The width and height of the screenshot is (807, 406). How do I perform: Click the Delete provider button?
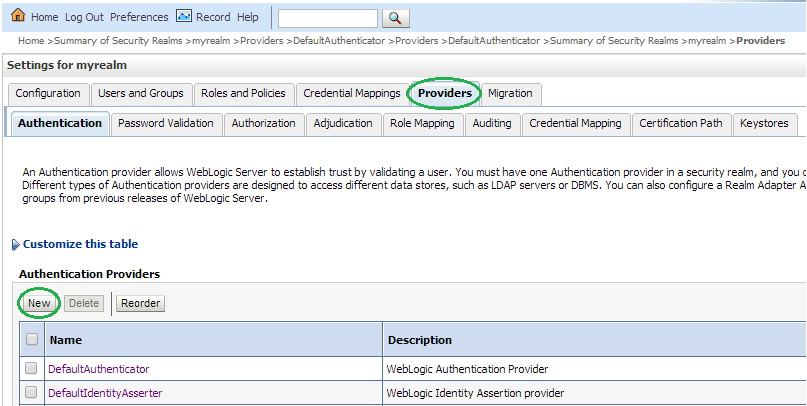pos(84,304)
